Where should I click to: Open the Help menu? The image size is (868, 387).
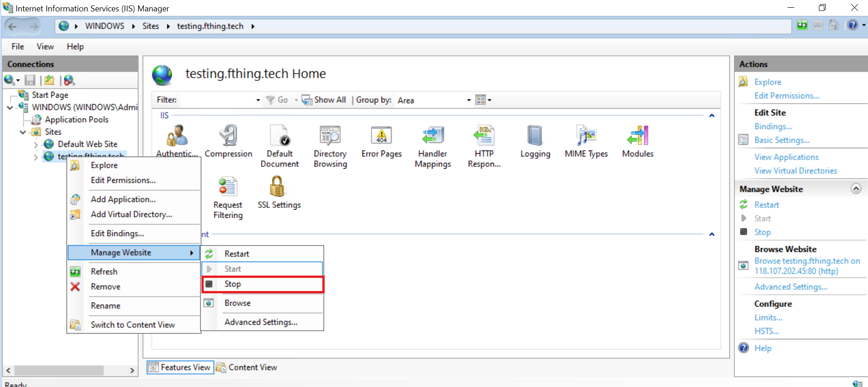pos(75,46)
